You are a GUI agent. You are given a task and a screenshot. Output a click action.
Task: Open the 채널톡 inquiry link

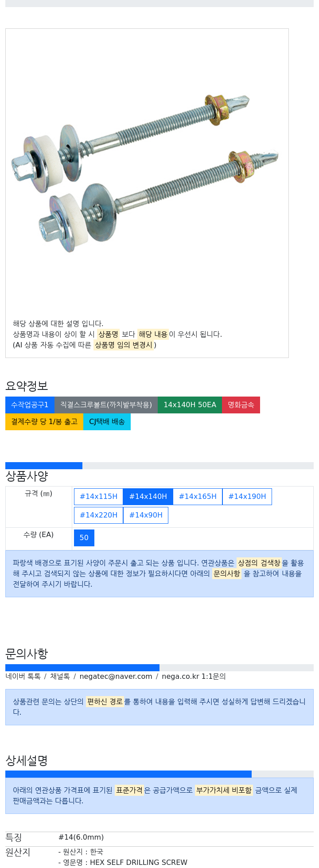[60, 677]
